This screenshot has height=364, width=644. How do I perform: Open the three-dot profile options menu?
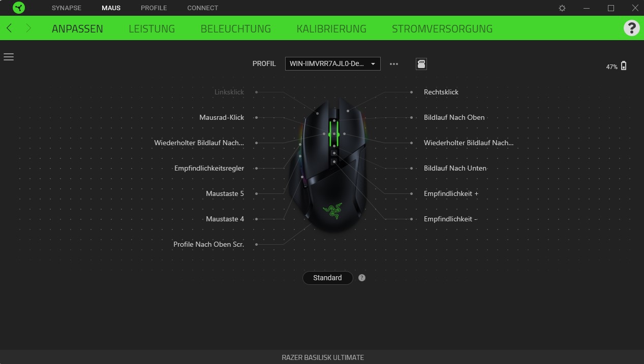pos(394,64)
